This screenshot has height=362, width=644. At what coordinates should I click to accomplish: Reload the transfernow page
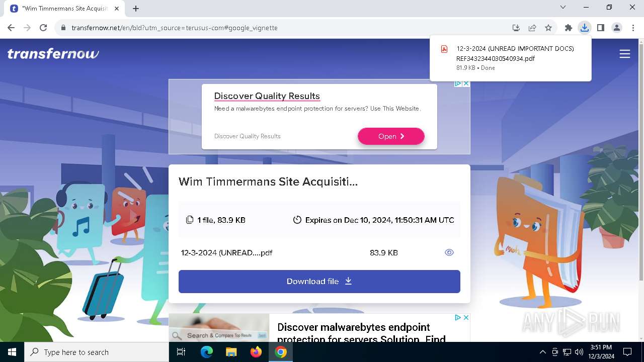click(x=43, y=28)
